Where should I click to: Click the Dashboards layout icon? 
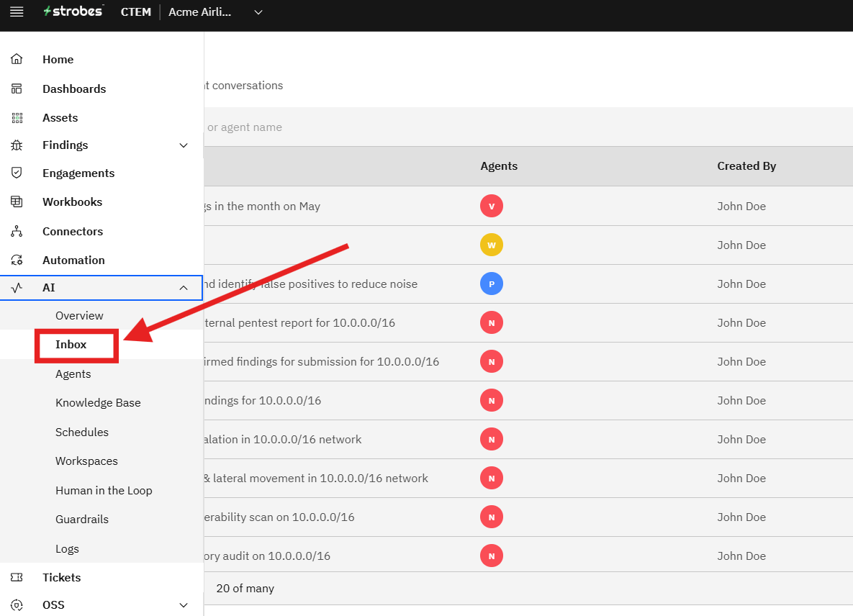pyautogui.click(x=17, y=89)
